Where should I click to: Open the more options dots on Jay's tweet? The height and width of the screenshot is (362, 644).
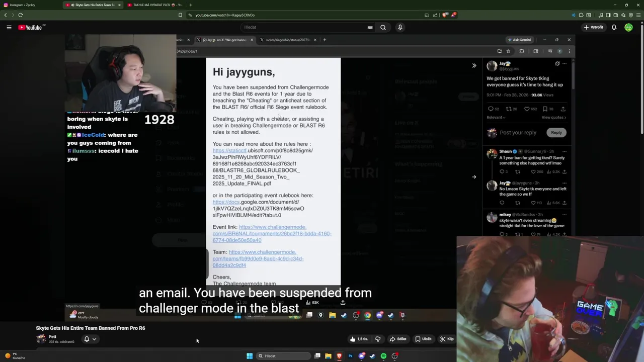click(x=565, y=64)
